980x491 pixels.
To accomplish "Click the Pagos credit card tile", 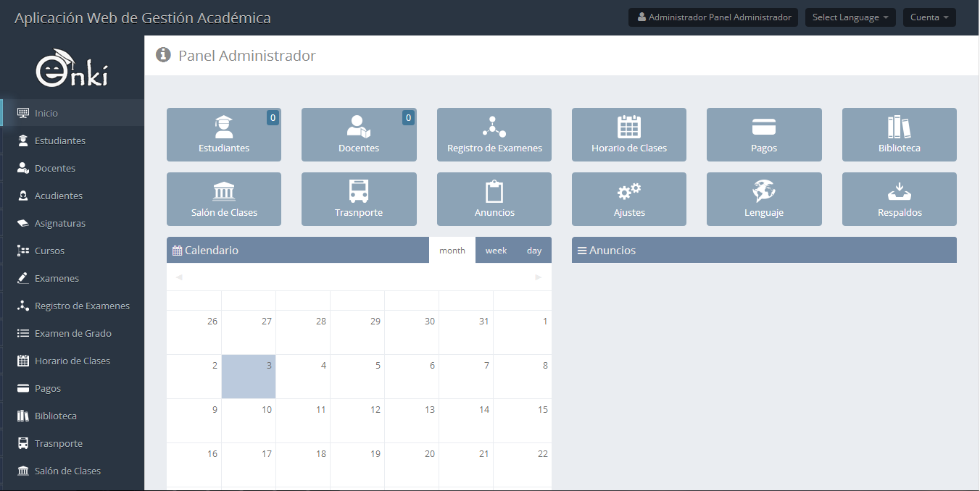I will click(764, 135).
